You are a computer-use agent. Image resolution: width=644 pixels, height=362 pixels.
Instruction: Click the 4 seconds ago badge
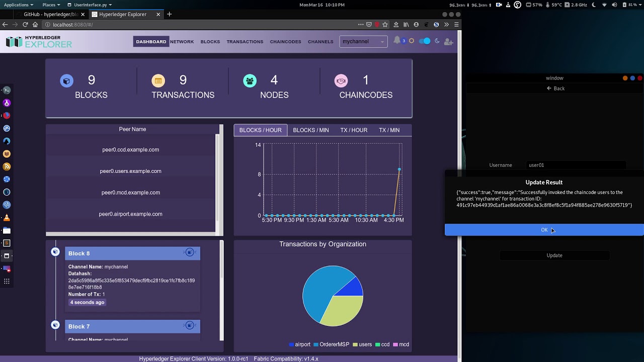(x=87, y=302)
